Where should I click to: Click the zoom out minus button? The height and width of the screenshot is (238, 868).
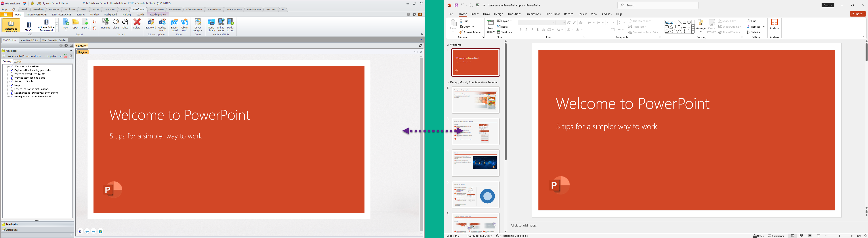tap(826, 236)
